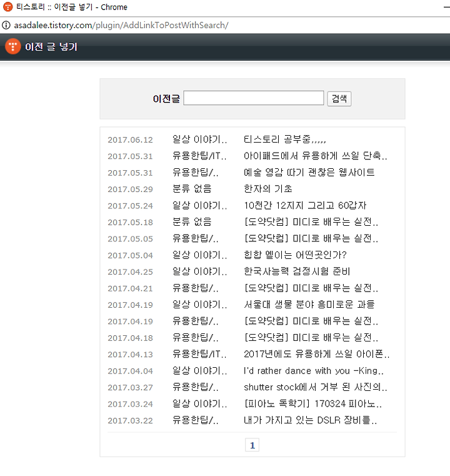Click the 유용한팁/.. category in the 2017.03.22 row
Image resolution: width=450 pixels, height=476 pixels.
tap(195, 420)
